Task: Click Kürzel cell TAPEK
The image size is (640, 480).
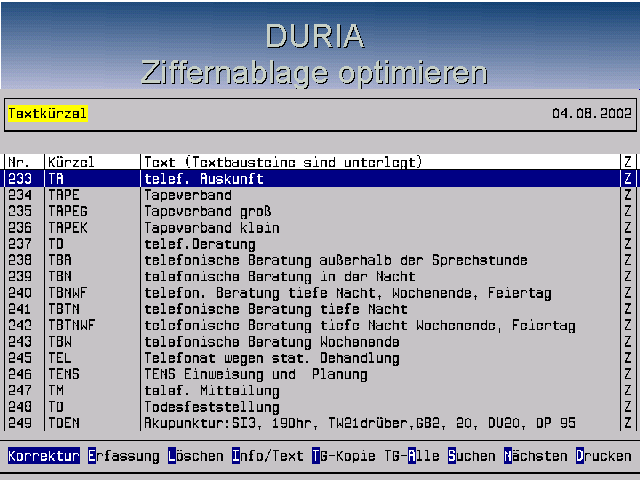Action: 67,227
